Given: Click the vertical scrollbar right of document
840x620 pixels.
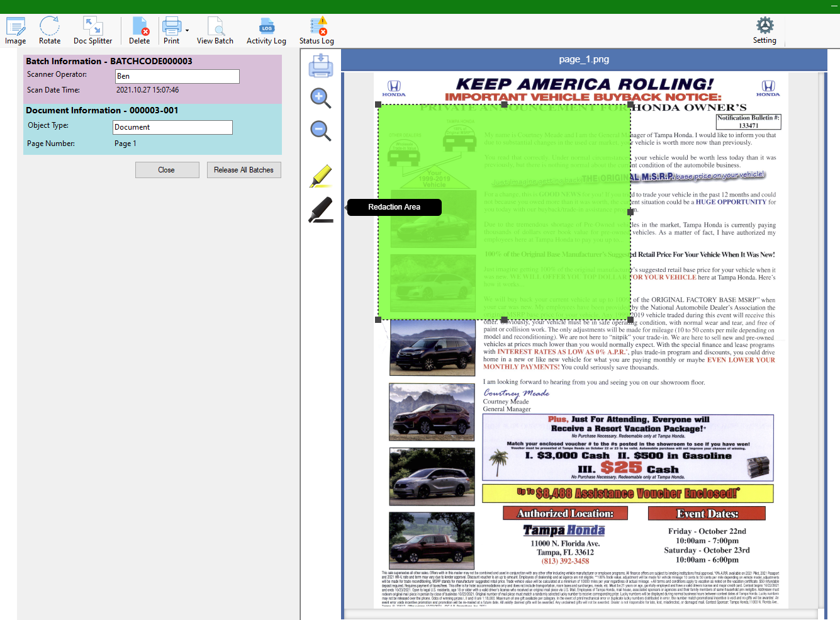Looking at the screenshot, I should pyautogui.click(x=822, y=340).
